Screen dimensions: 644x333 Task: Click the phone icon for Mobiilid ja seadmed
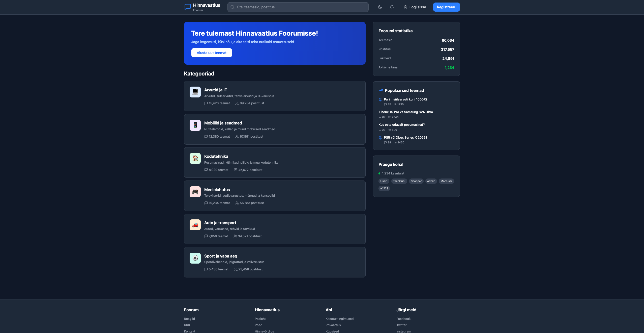(x=195, y=125)
